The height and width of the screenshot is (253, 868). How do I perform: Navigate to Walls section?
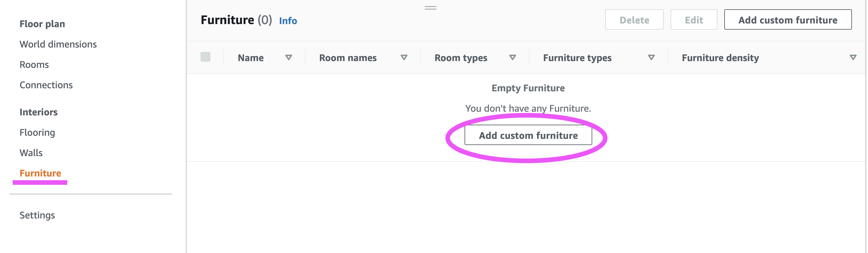pos(31,153)
